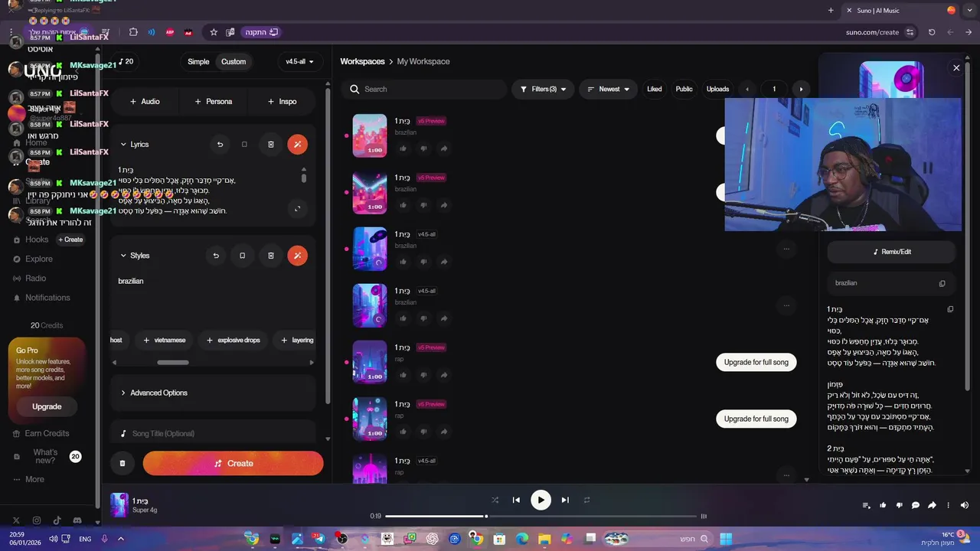Toggle shuffle in the player
Screen dimensions: 980x551
pyautogui.click(x=495, y=500)
